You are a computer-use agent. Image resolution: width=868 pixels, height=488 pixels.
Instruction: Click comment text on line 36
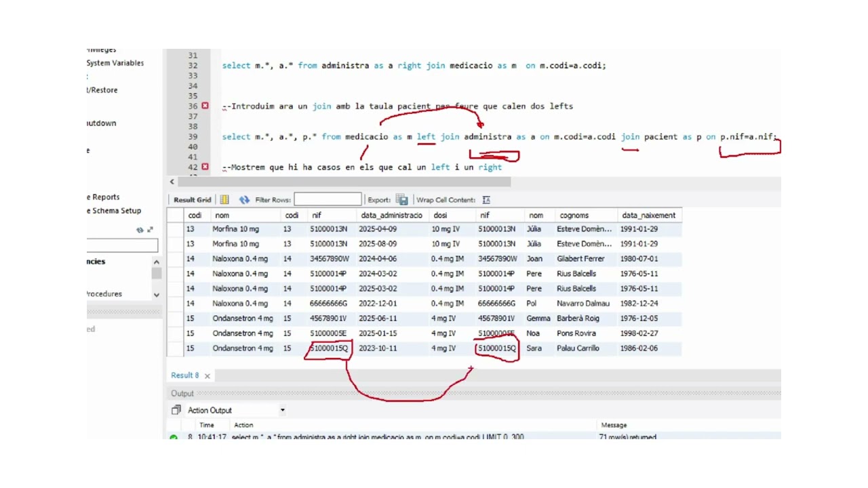(399, 106)
